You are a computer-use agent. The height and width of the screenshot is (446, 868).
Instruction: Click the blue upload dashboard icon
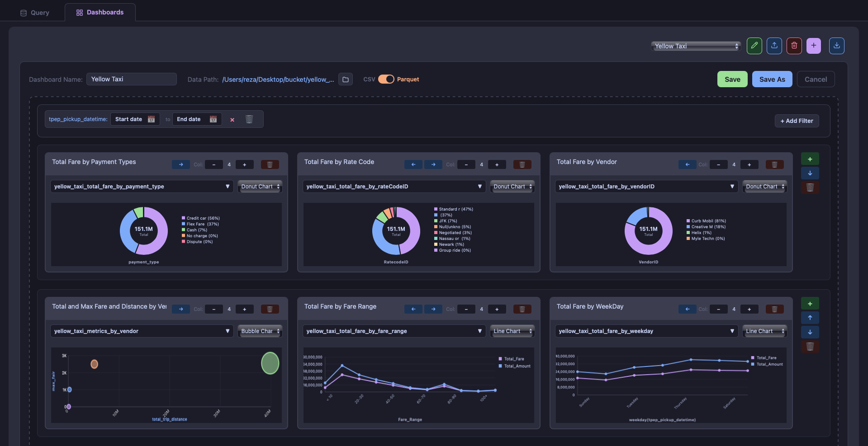coord(774,46)
